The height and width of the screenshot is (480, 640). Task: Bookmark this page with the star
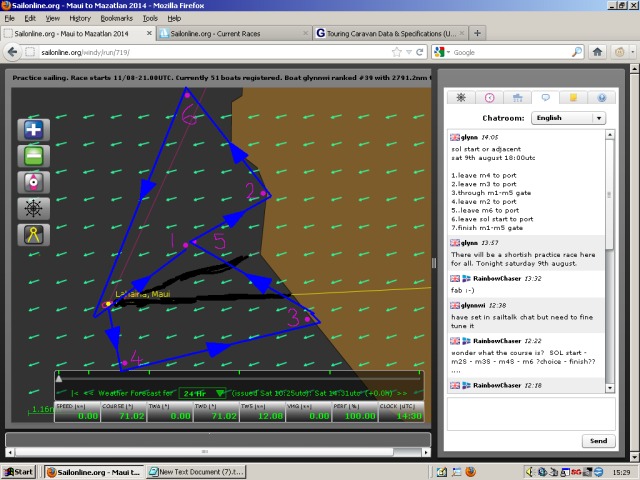coord(396,52)
